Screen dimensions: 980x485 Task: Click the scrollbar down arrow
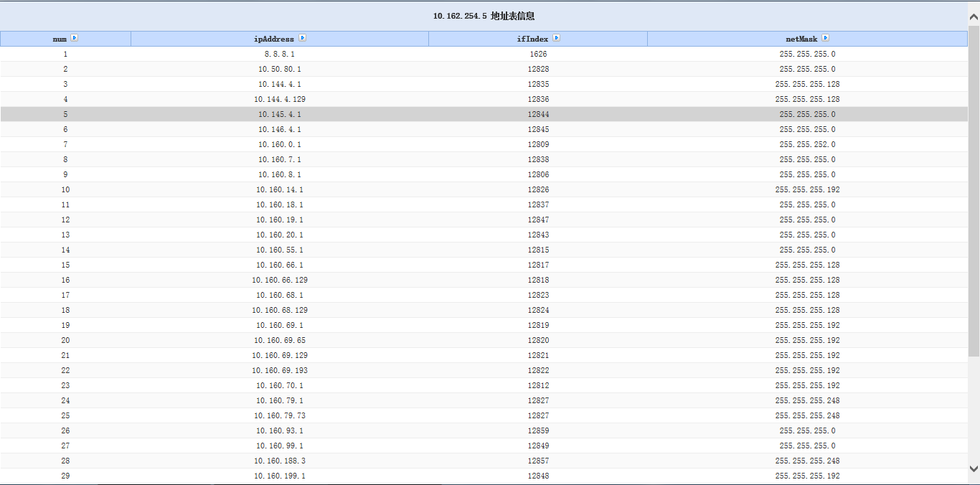974,468
